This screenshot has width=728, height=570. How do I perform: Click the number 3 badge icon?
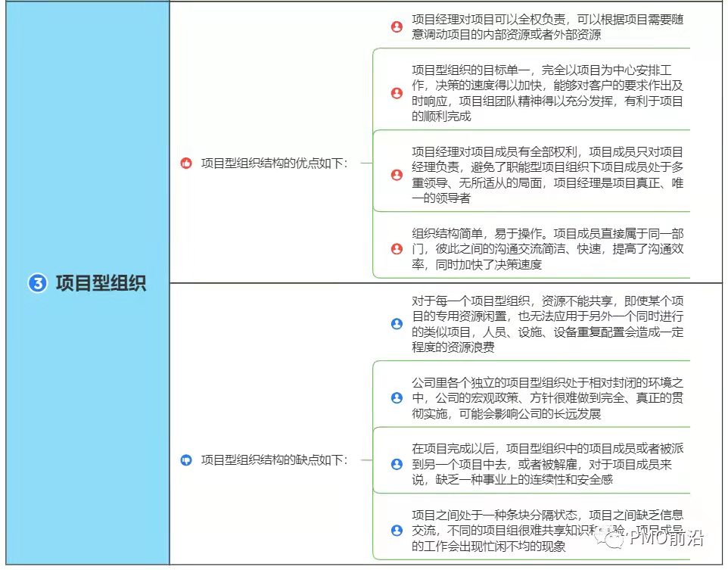[38, 283]
